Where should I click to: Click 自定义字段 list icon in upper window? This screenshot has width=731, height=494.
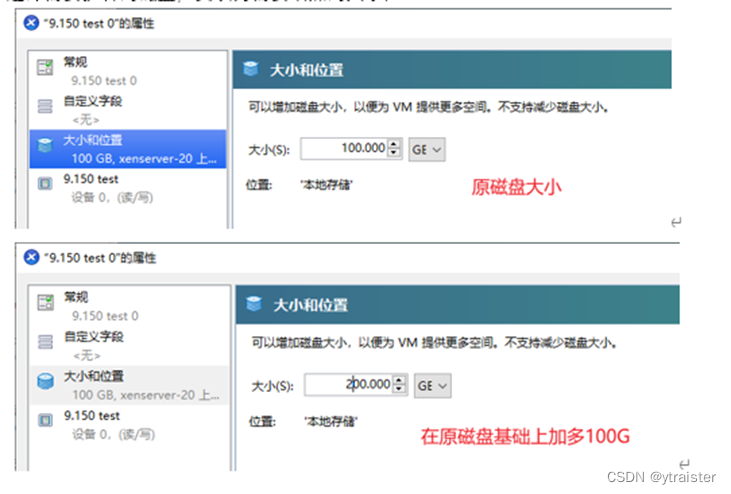(x=45, y=106)
